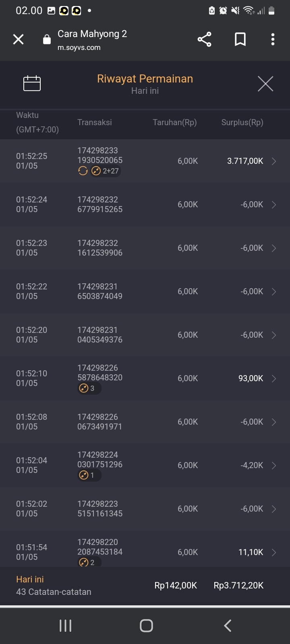This screenshot has width=290, height=644.
Task: Tap the Hari ini summary label
Action: (x=30, y=580)
